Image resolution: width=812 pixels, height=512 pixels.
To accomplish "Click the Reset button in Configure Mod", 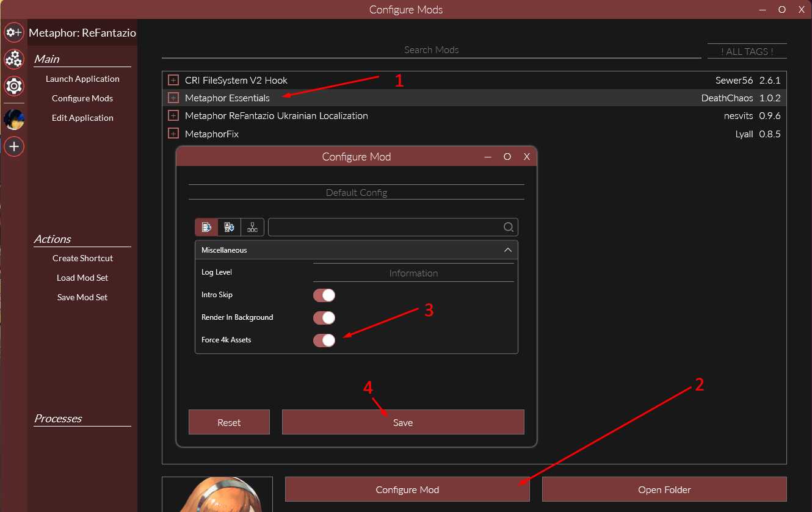I will [229, 422].
